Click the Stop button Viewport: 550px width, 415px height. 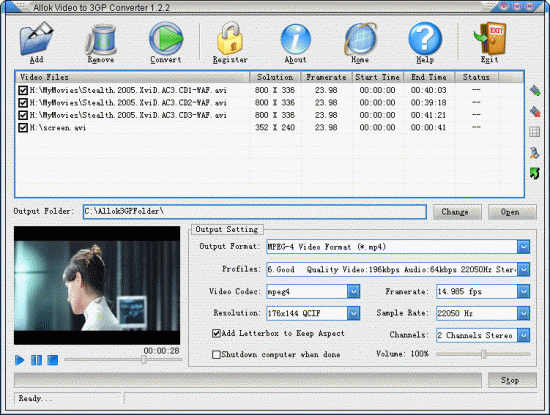point(512,380)
